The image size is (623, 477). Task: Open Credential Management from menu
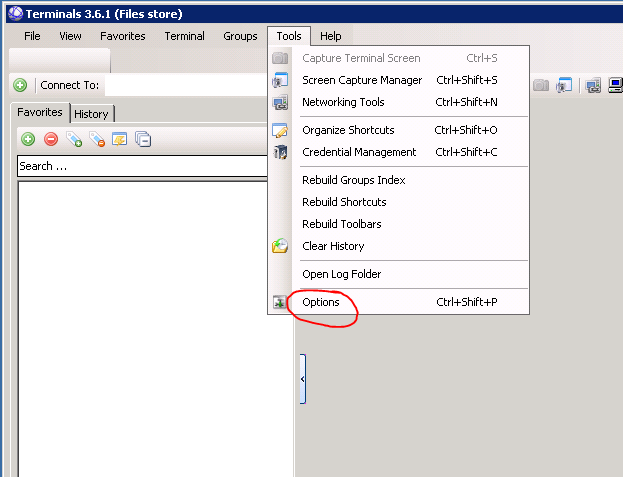point(399,152)
